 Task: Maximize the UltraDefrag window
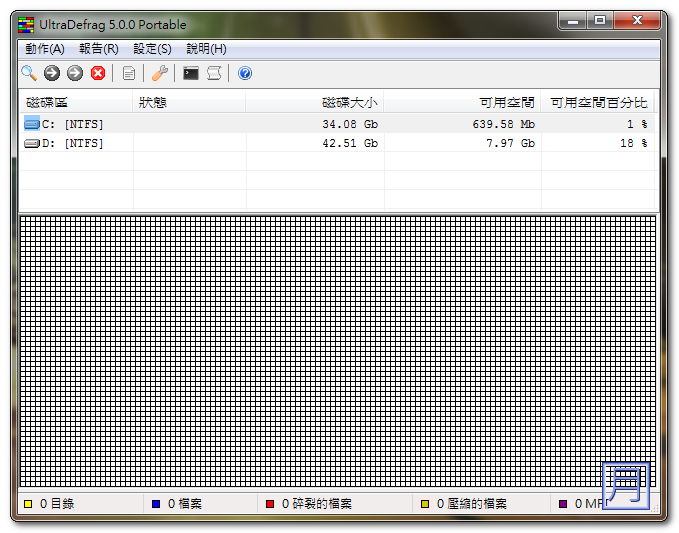coord(600,21)
